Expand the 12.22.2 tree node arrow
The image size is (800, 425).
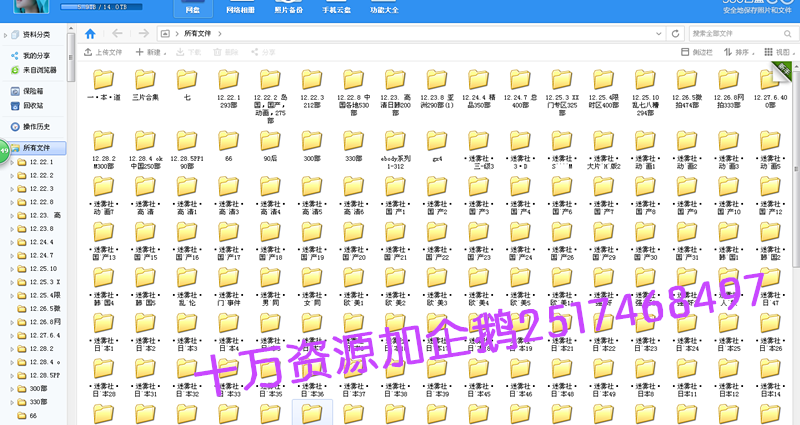pyautogui.click(x=12, y=176)
